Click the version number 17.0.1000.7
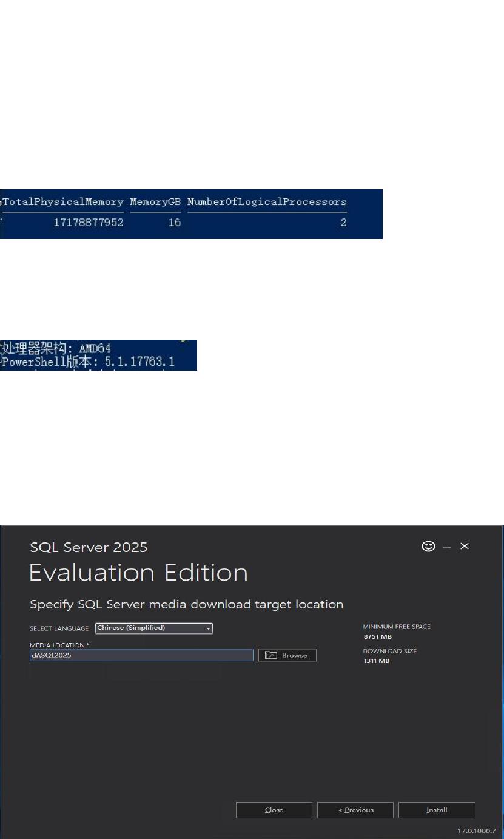Image resolution: width=504 pixels, height=839 pixels. 477,831
